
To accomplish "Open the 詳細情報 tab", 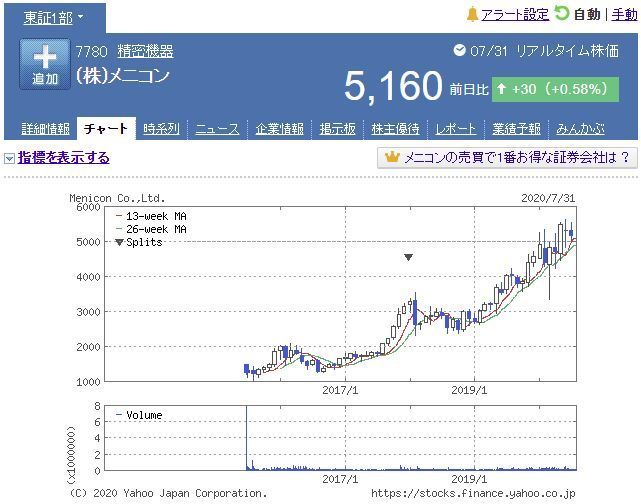I will coord(45,129).
